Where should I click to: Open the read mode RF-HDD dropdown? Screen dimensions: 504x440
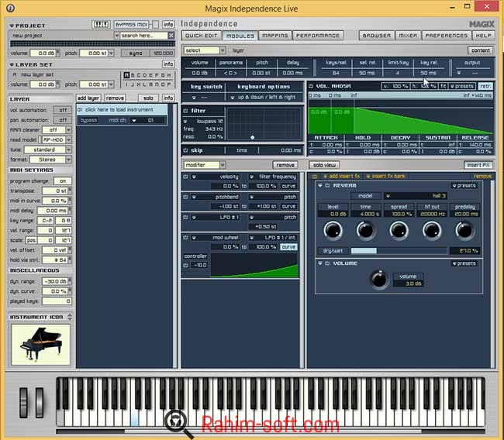coord(57,140)
